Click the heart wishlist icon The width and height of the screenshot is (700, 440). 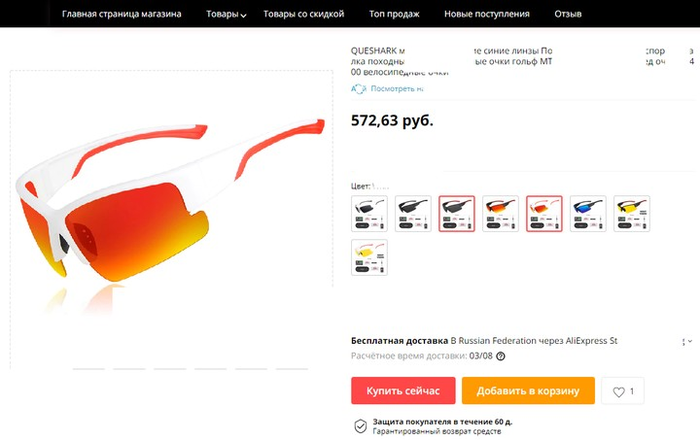click(x=619, y=392)
